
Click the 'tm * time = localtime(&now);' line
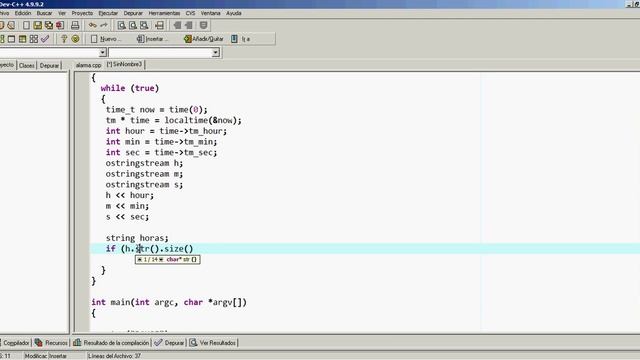[173, 120]
